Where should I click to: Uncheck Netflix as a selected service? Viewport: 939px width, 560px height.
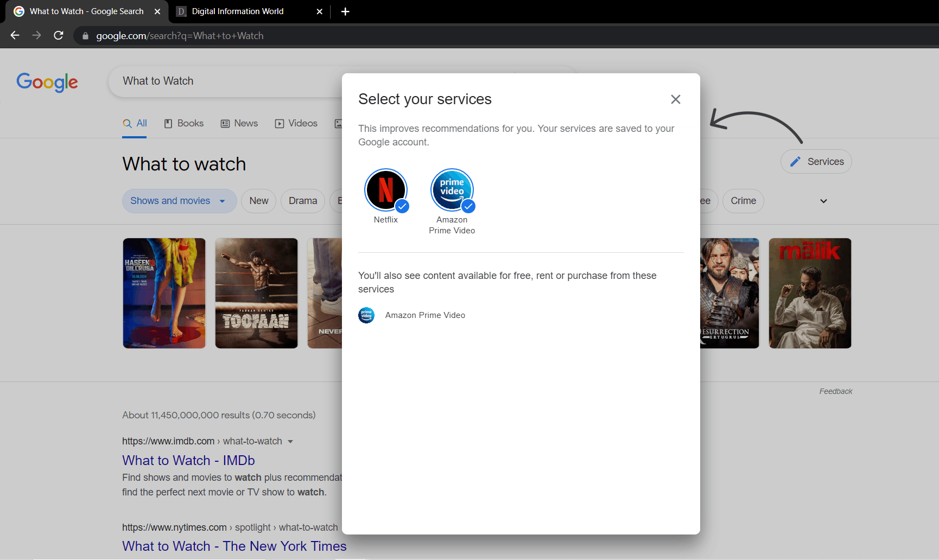[402, 206]
